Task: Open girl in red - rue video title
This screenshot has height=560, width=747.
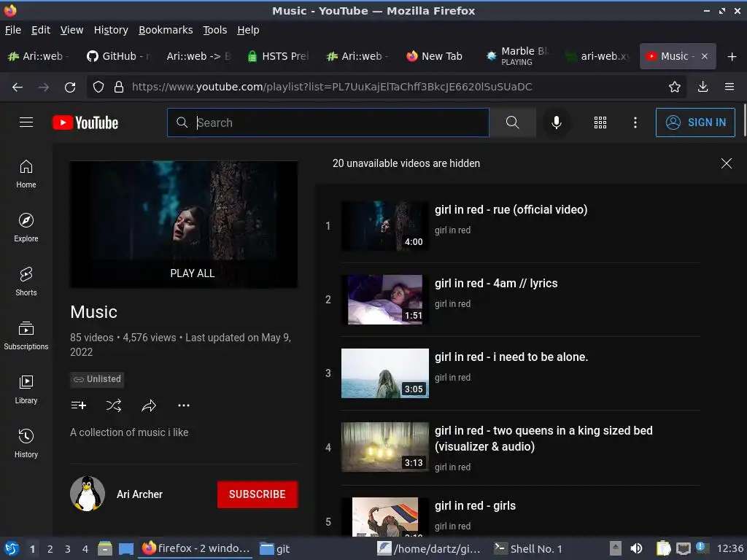Action: 511,209
